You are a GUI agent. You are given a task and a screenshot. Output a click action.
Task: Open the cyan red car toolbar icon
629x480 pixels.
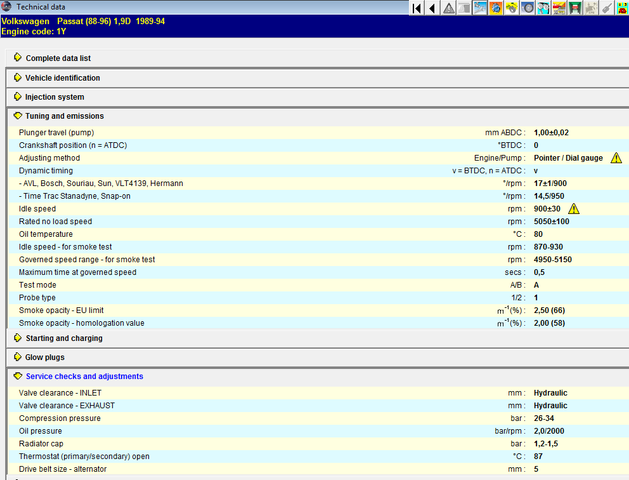tap(622, 8)
